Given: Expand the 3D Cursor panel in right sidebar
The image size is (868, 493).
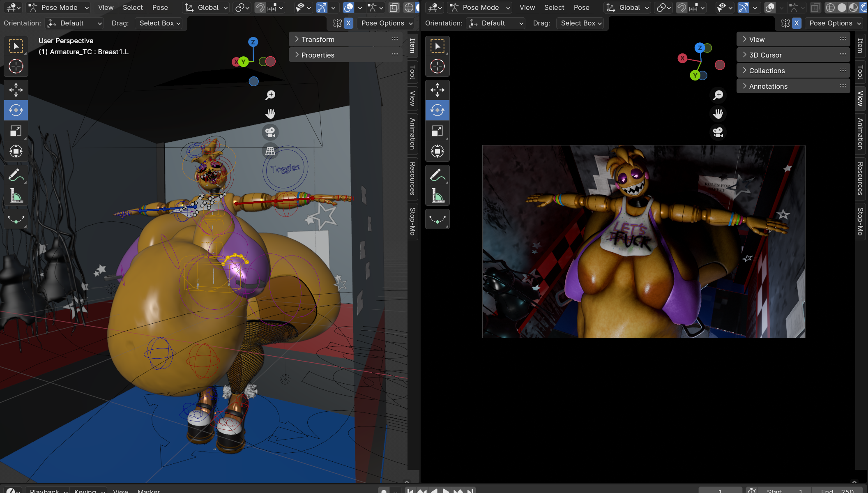Looking at the screenshot, I should tap(793, 55).
